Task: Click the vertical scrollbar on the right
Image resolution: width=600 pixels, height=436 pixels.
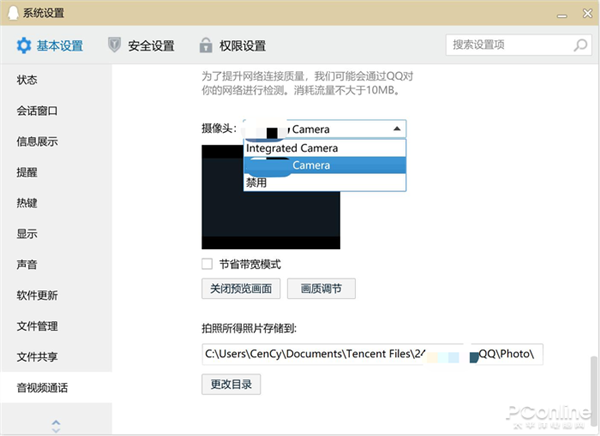Action: tap(593, 378)
